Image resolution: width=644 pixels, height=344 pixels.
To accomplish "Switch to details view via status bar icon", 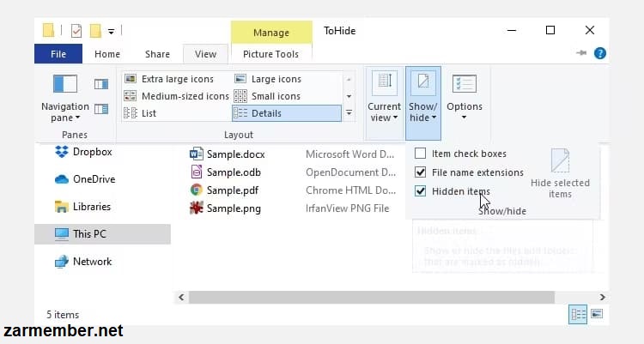I will pyautogui.click(x=578, y=315).
